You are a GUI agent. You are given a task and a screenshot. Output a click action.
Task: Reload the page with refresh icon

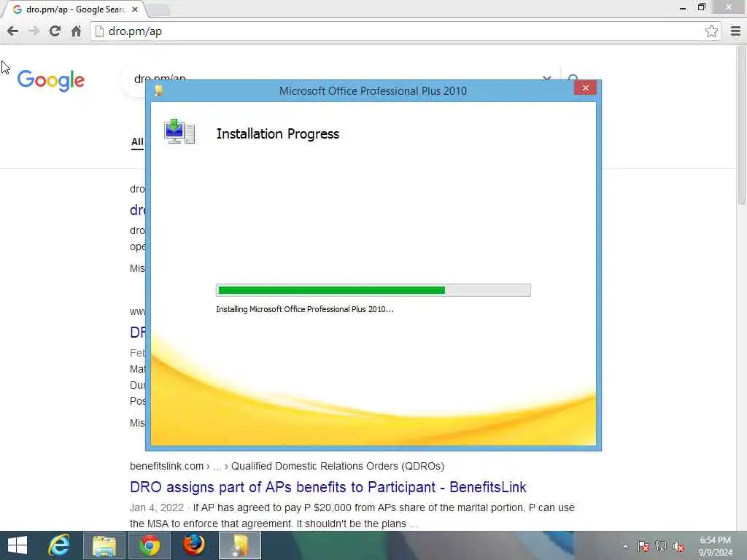tap(55, 31)
